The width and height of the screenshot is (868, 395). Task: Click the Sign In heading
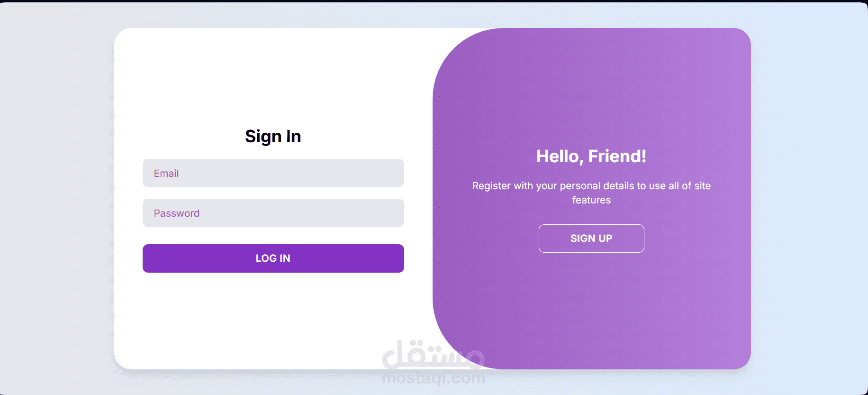[x=273, y=137]
